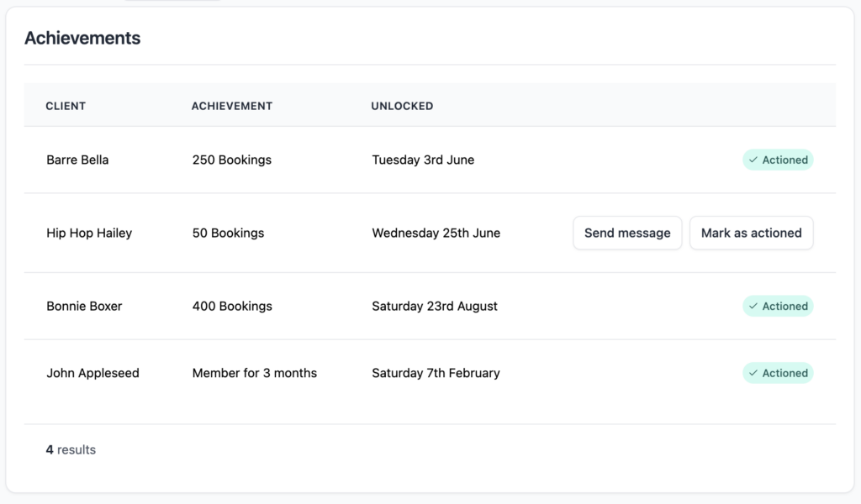Click the UNLOCKED column header

(402, 107)
